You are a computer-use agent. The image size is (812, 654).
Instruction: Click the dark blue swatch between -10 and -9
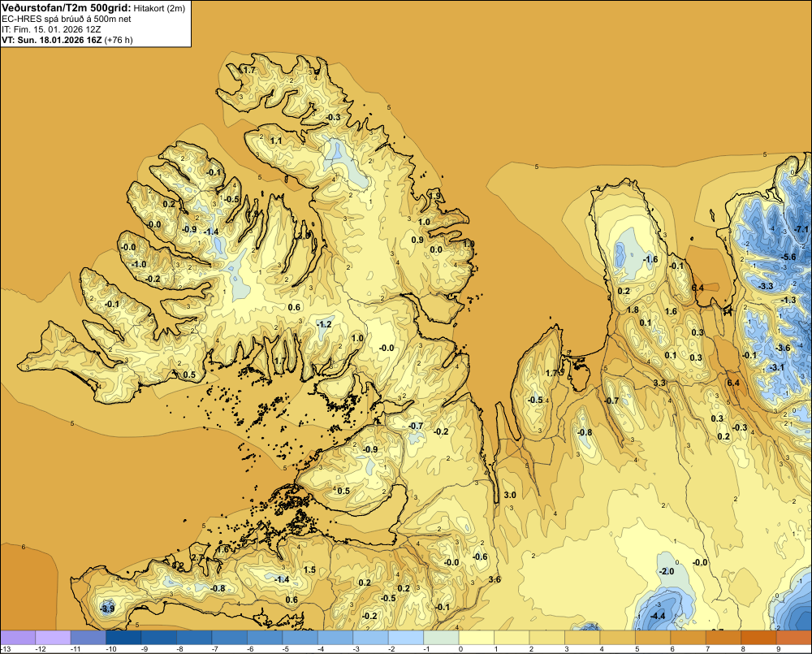pos(123,638)
